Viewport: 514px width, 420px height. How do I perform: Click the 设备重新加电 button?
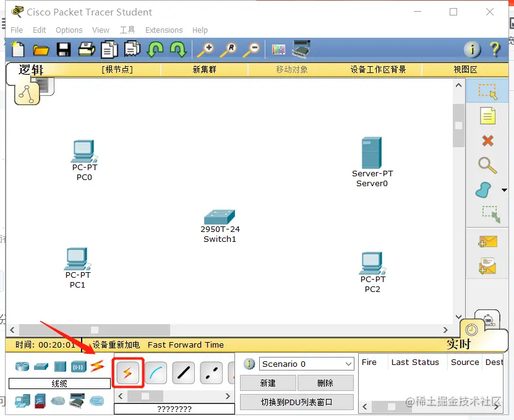tap(116, 345)
